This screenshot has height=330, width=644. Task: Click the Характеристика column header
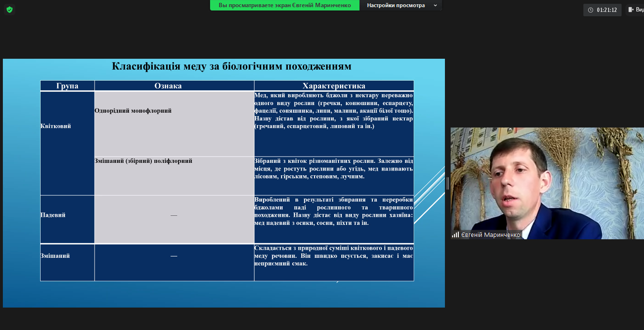point(334,86)
